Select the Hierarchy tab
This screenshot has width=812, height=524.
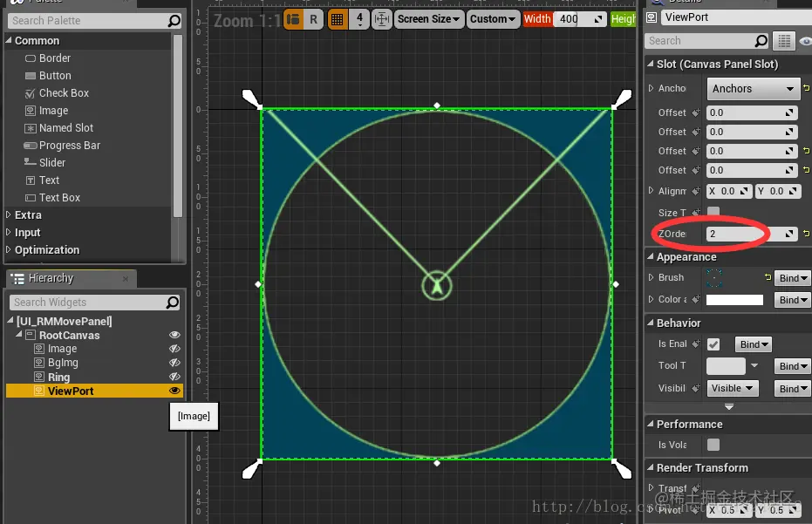72,279
